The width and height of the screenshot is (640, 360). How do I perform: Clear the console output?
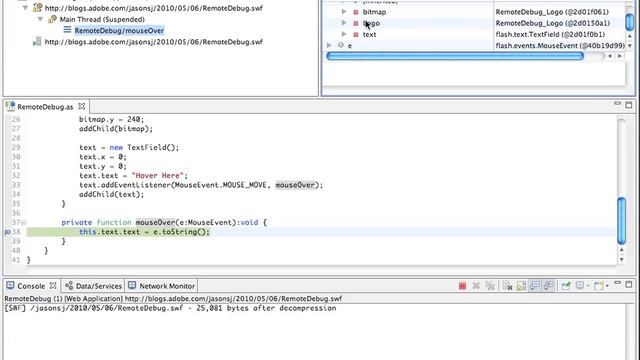(507, 286)
